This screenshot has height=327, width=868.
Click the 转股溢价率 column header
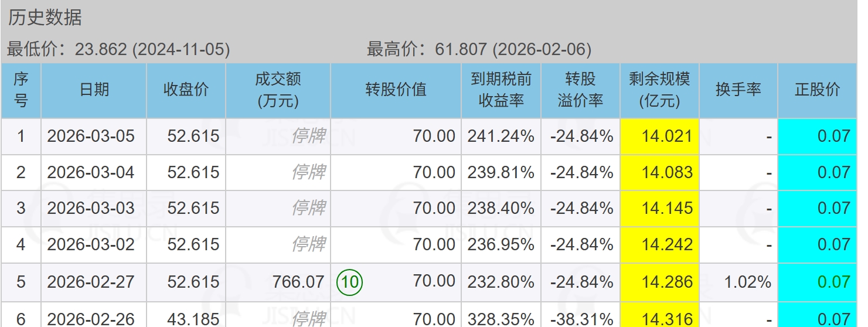click(580, 90)
